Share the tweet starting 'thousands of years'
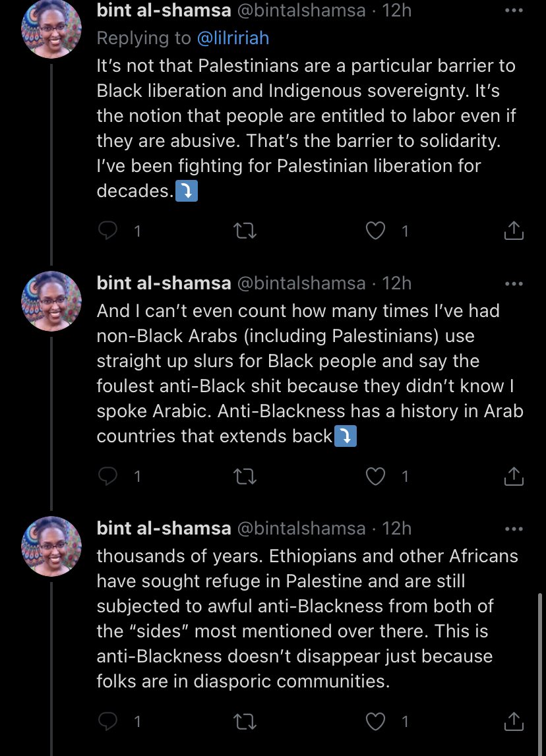The image size is (546, 756). coord(514,722)
